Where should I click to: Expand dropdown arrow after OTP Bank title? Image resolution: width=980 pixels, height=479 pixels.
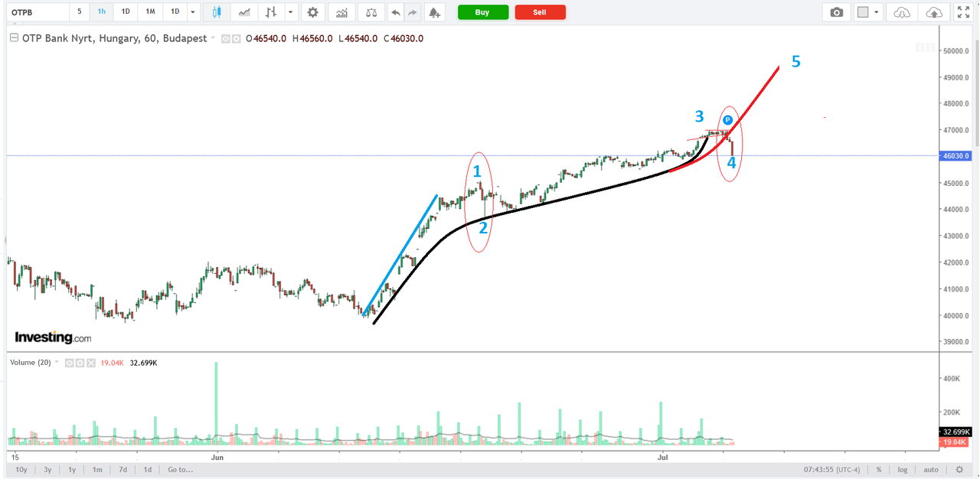(214, 39)
